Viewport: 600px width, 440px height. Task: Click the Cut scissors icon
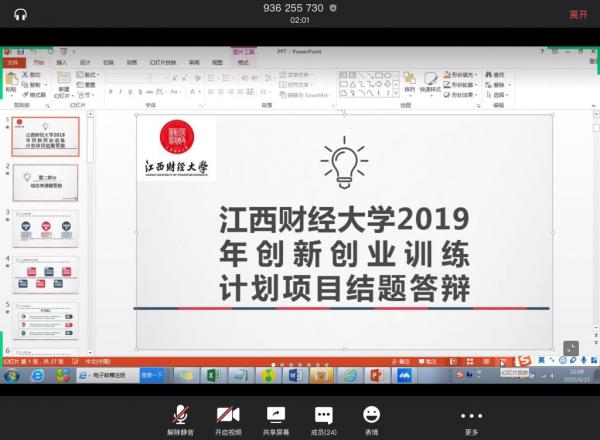coord(25,74)
